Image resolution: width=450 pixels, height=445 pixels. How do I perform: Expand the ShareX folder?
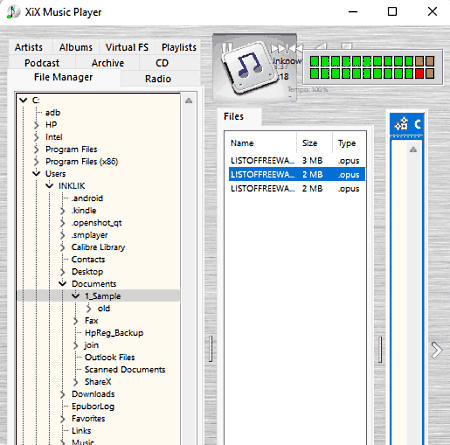pos(76,382)
